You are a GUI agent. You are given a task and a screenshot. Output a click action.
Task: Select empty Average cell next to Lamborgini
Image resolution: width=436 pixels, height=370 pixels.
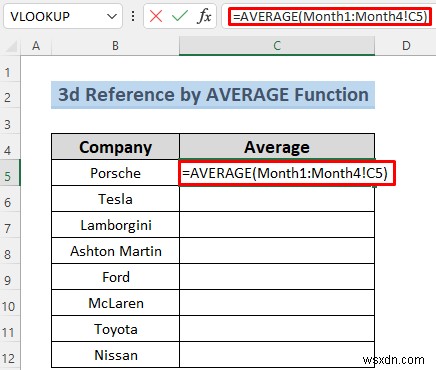tap(277, 225)
